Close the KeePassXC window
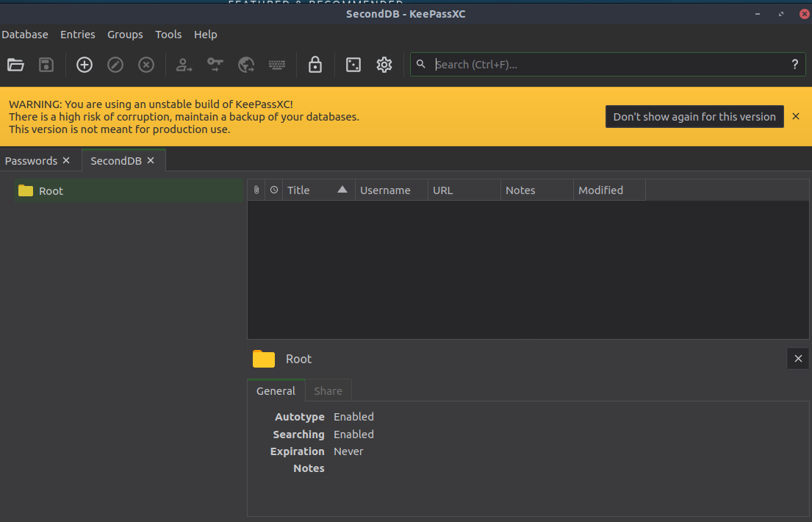The height and width of the screenshot is (522, 812). (804, 14)
